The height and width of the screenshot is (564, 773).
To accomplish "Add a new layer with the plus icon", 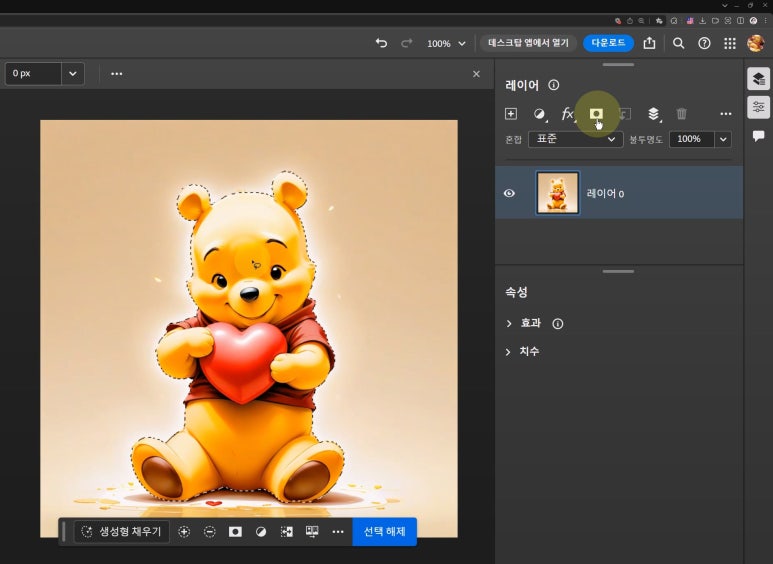I will [x=511, y=114].
